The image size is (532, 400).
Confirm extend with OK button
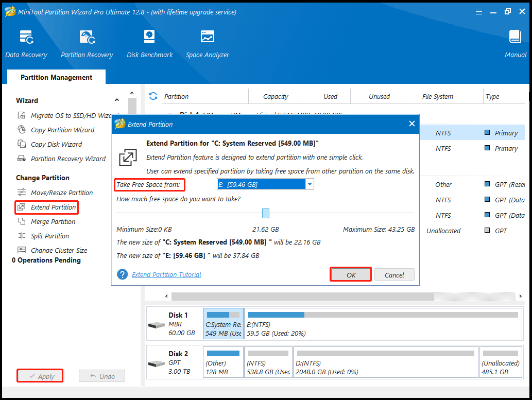[351, 275]
